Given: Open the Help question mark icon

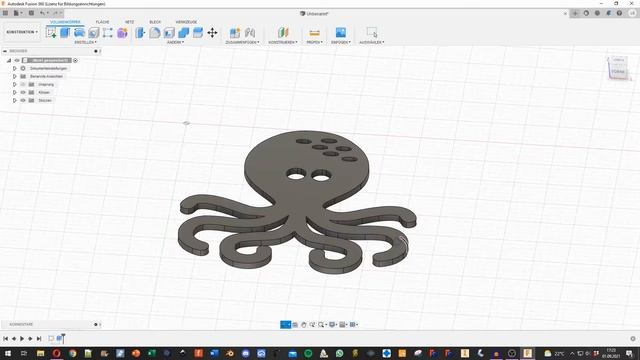Looking at the screenshot, I should (619, 13).
